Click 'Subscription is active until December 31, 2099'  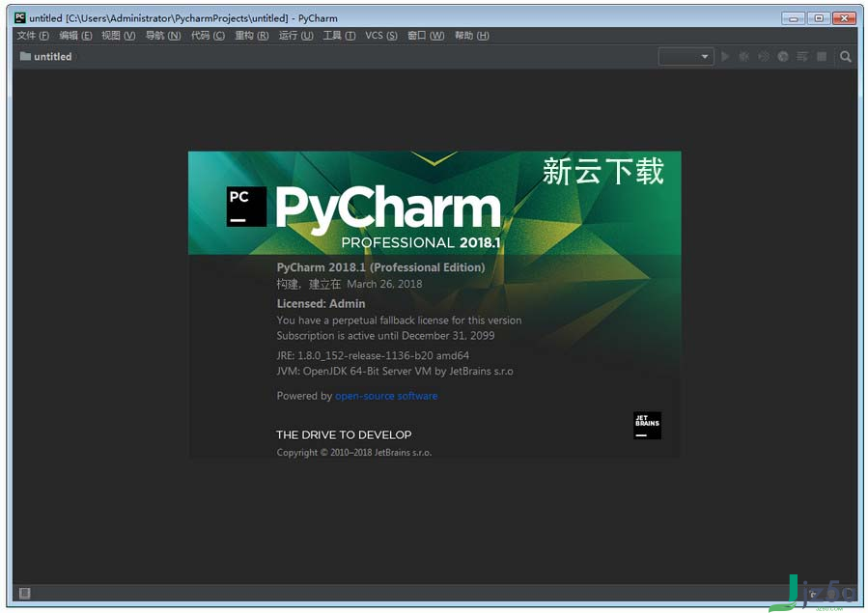pos(386,335)
